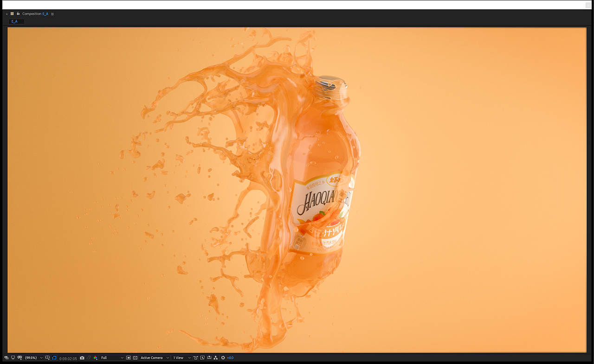Click the current time 0:00:02:05

pyautogui.click(x=68, y=358)
